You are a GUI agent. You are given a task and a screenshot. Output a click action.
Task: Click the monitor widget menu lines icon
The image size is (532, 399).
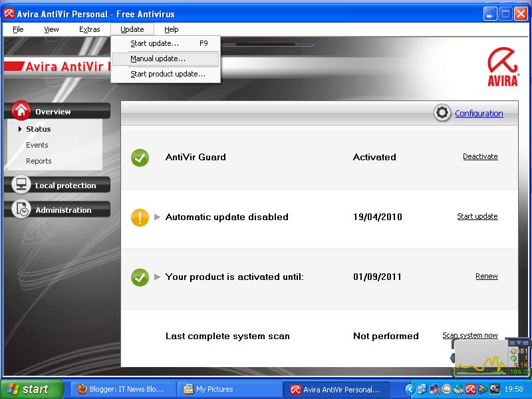coord(512,342)
